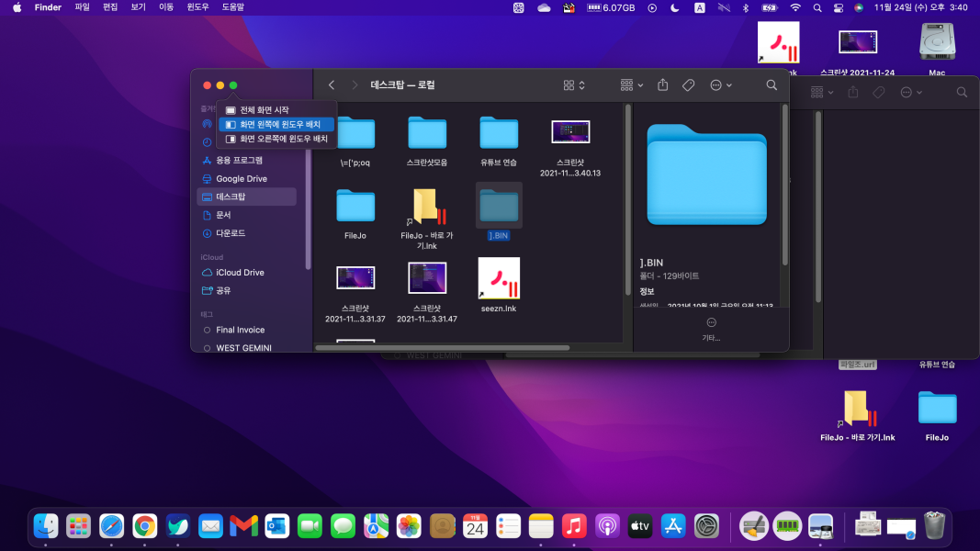
Task: Click the Share toolbar icon
Action: (x=662, y=85)
